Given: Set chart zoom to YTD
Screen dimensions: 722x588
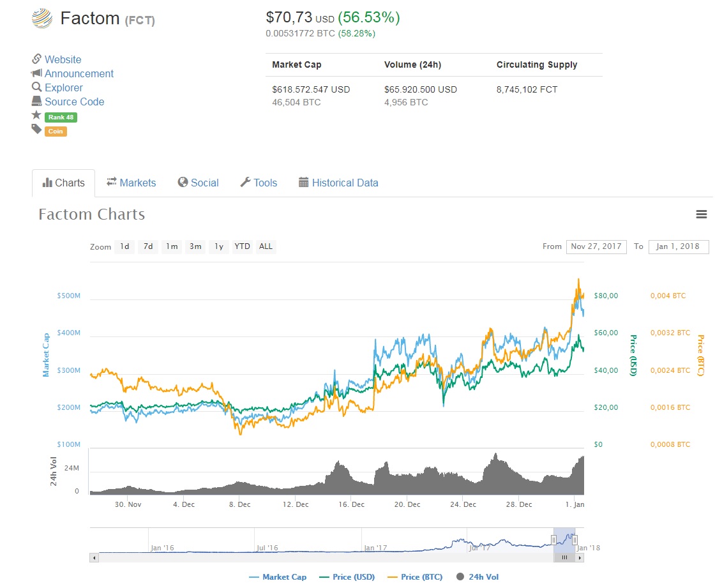Looking at the screenshot, I should [242, 246].
